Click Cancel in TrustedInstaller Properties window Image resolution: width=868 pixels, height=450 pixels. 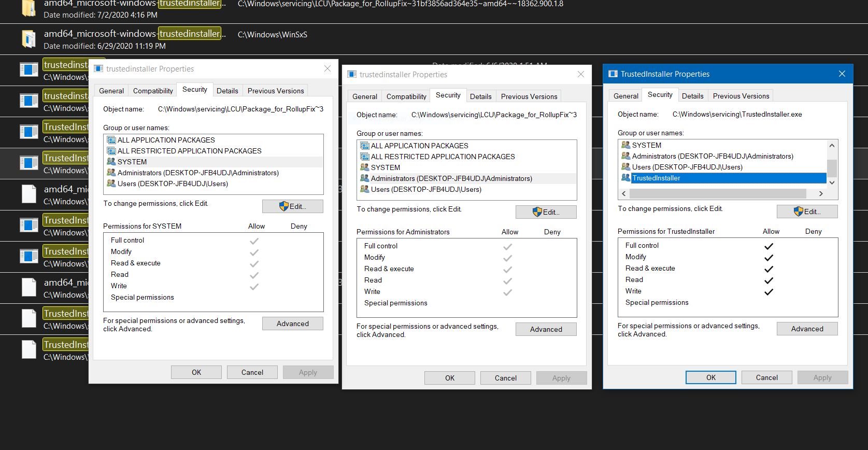coord(767,377)
